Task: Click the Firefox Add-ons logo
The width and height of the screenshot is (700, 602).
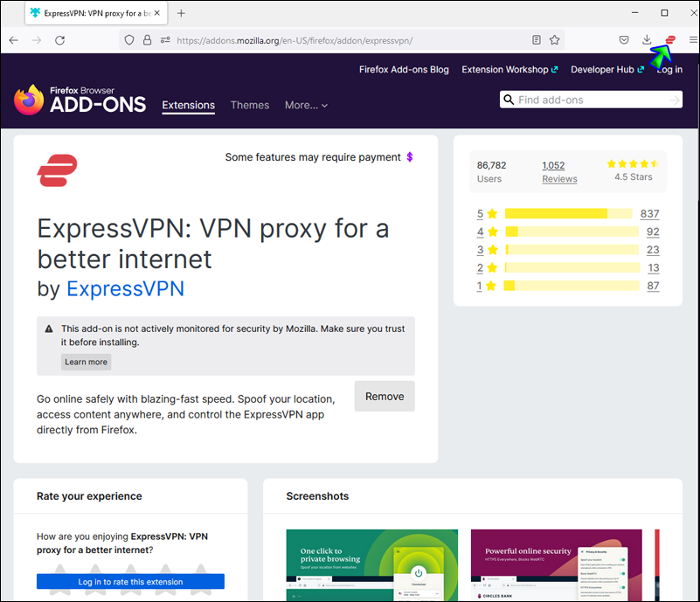Action: pyautogui.click(x=80, y=100)
